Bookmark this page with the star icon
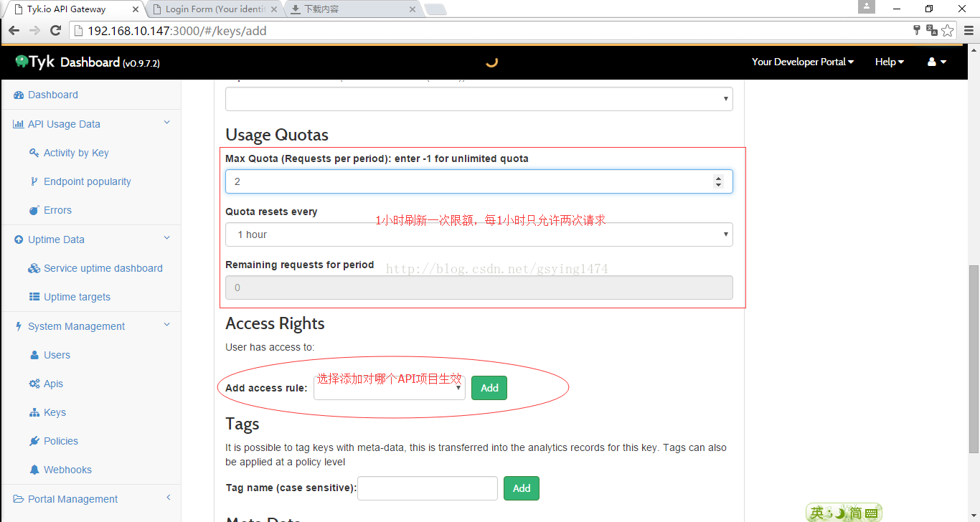 [948, 30]
